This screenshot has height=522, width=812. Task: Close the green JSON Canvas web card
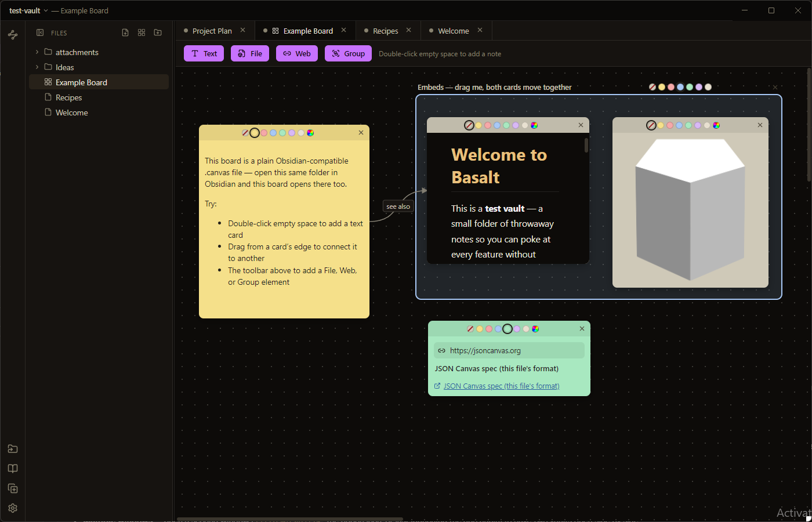click(x=582, y=329)
